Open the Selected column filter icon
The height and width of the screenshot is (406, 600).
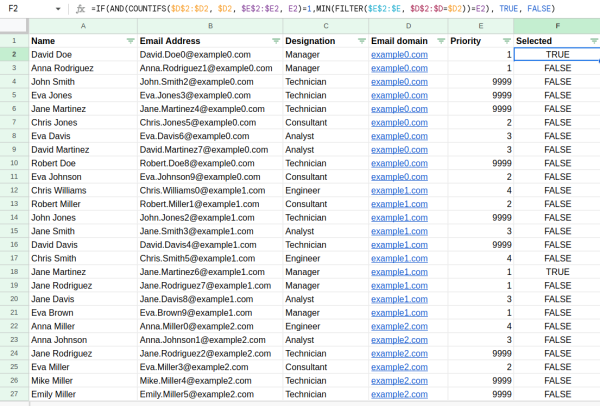click(x=594, y=41)
